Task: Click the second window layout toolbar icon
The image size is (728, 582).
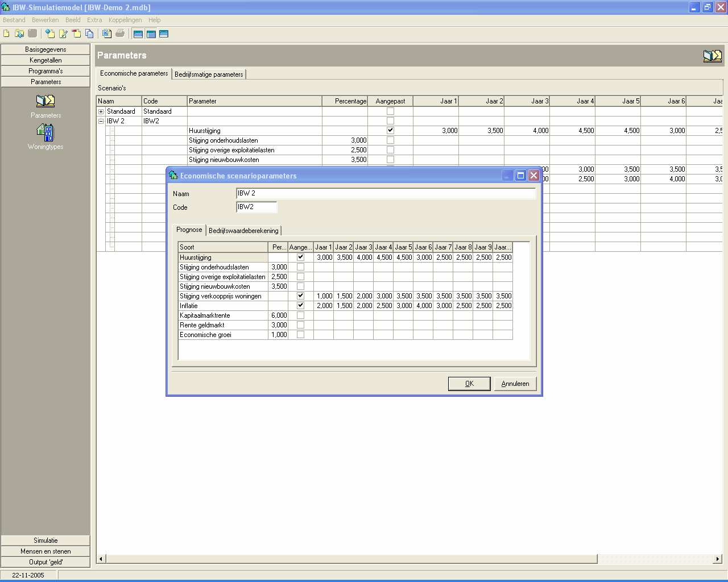Action: pos(151,34)
